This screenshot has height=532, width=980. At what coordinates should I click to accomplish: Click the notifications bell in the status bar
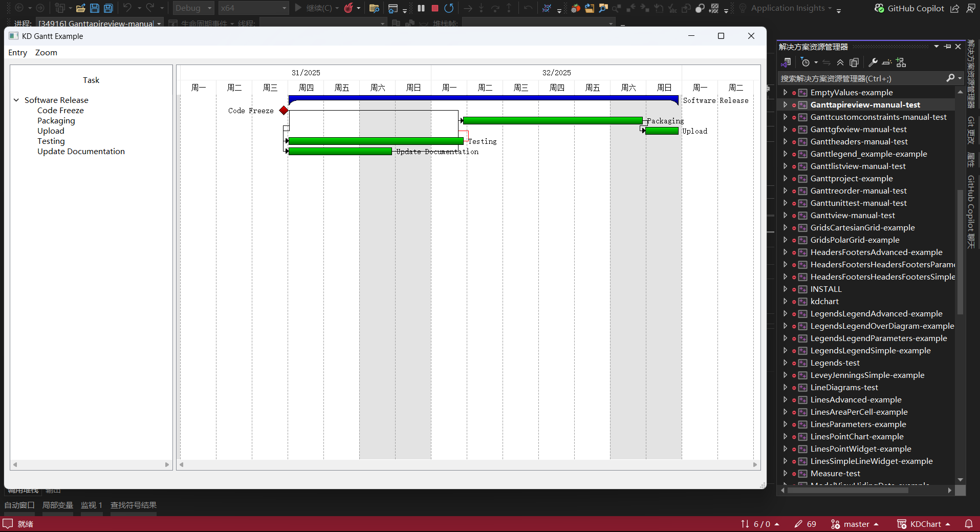pos(969,524)
